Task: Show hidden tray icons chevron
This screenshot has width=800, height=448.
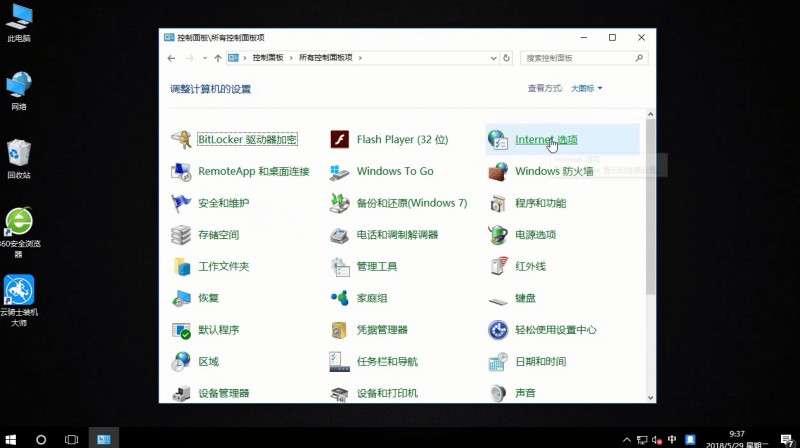Action: 627,439
